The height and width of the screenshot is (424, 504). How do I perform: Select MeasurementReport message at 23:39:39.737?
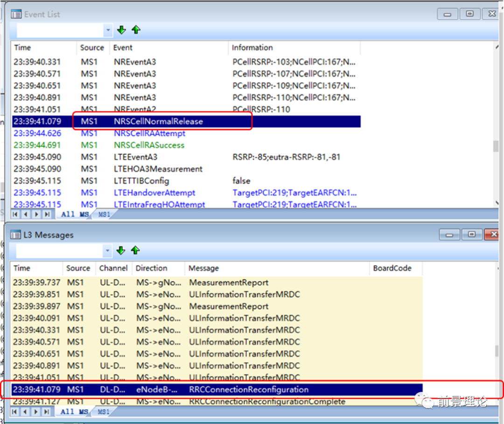217,283
